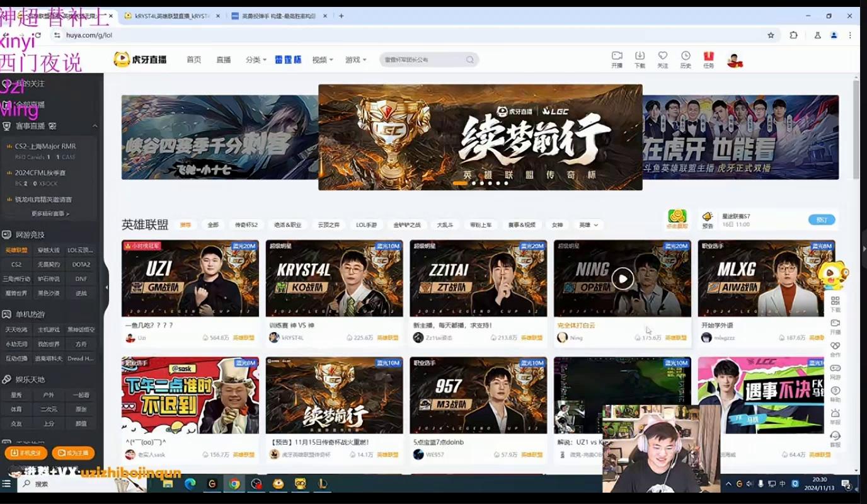Expand 更多精彩赛事 in the sidebar
The image size is (867, 504).
click(x=50, y=214)
